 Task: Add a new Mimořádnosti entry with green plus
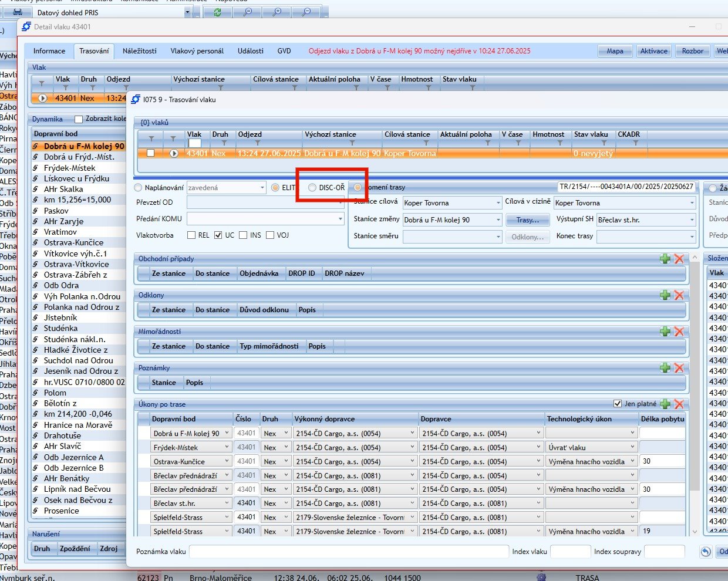[x=665, y=332]
